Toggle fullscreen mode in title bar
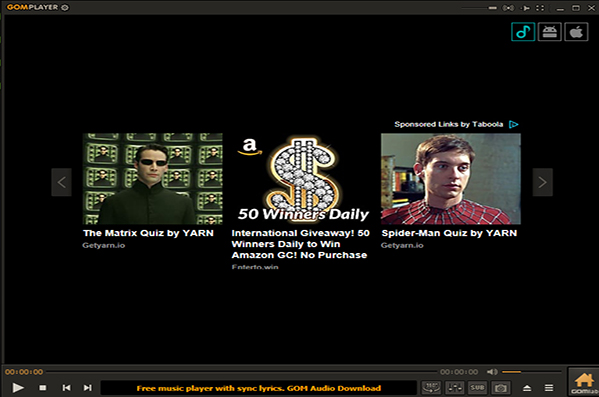Viewport: 599px width, 397px height. (540, 8)
